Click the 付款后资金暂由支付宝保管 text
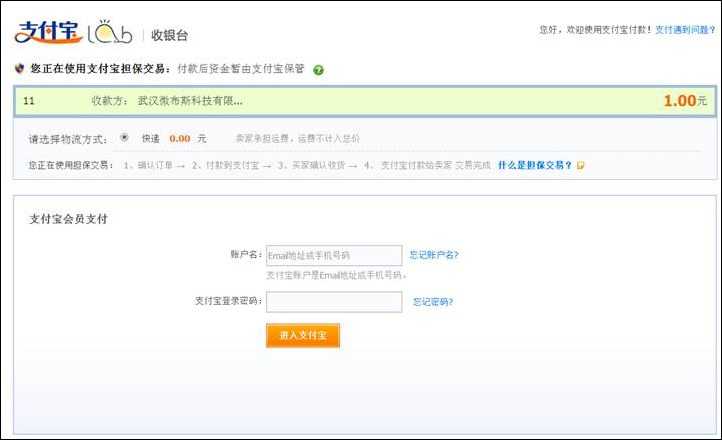This screenshot has height=440, width=722. tap(241, 69)
